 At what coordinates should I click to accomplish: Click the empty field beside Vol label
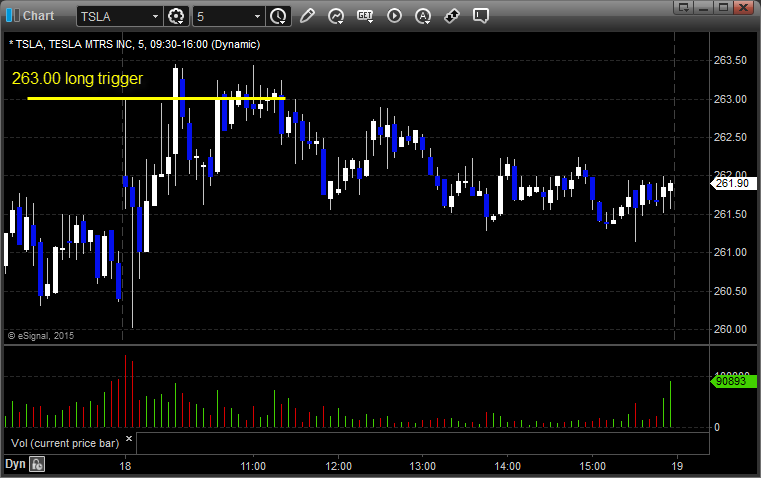point(423,443)
